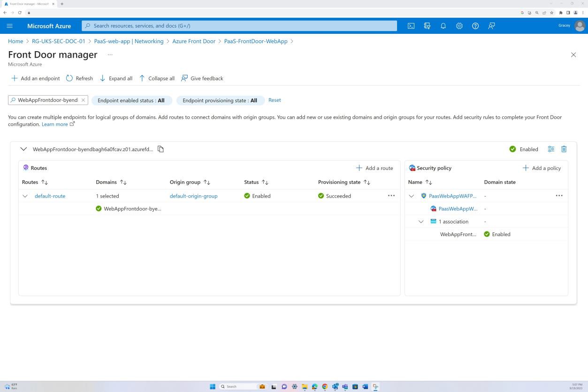Navigate to Azure Front Door breadcrumb

[193, 41]
